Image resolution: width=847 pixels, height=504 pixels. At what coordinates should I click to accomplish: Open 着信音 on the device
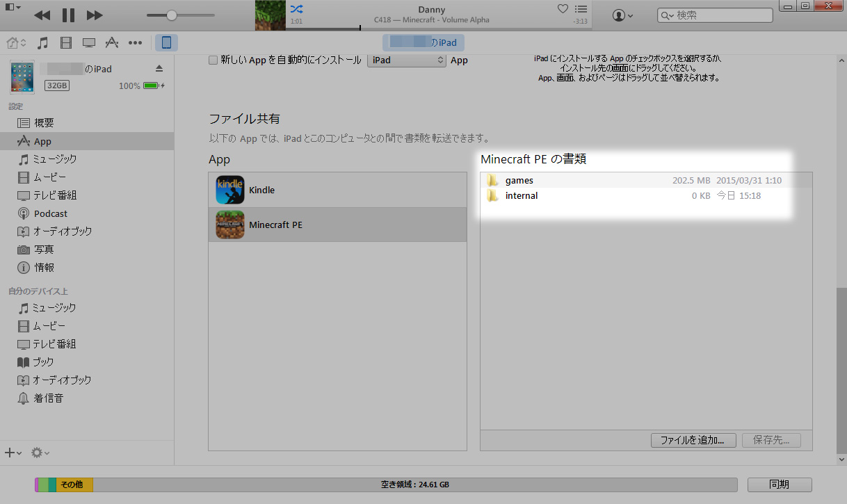[87, 398]
